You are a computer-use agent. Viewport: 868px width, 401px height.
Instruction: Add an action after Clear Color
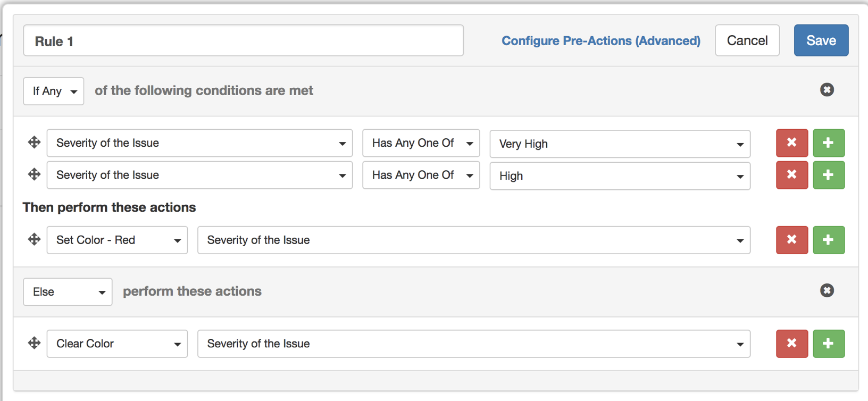point(828,344)
